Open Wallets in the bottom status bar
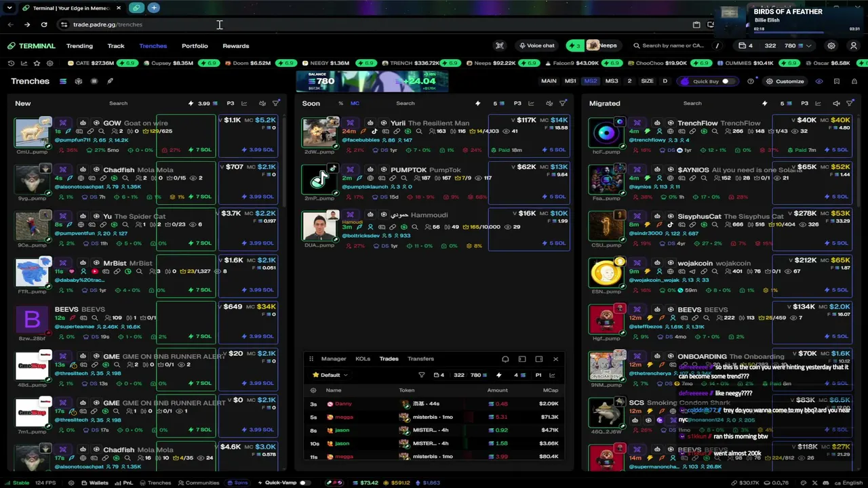 [95, 483]
